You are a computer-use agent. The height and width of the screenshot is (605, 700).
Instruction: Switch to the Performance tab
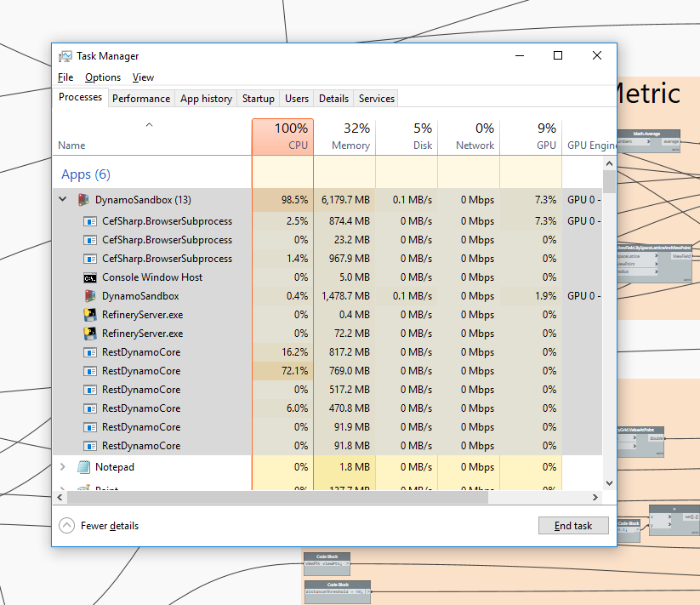141,99
